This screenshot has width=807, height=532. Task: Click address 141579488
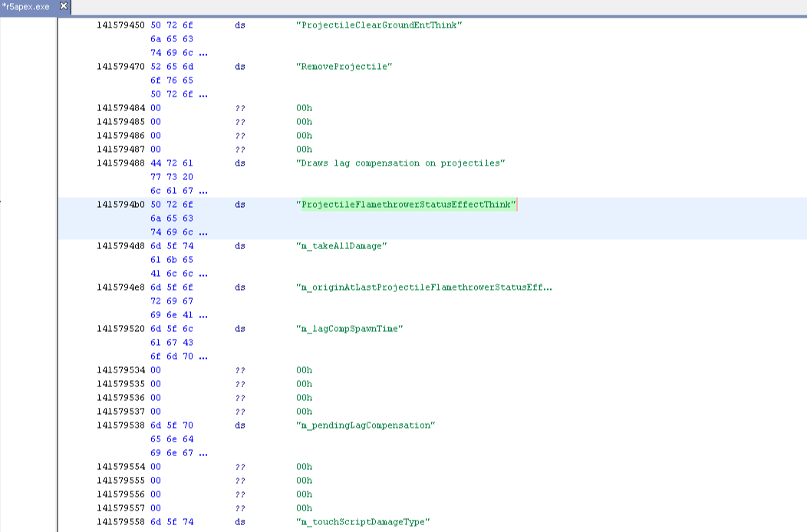[x=120, y=163]
